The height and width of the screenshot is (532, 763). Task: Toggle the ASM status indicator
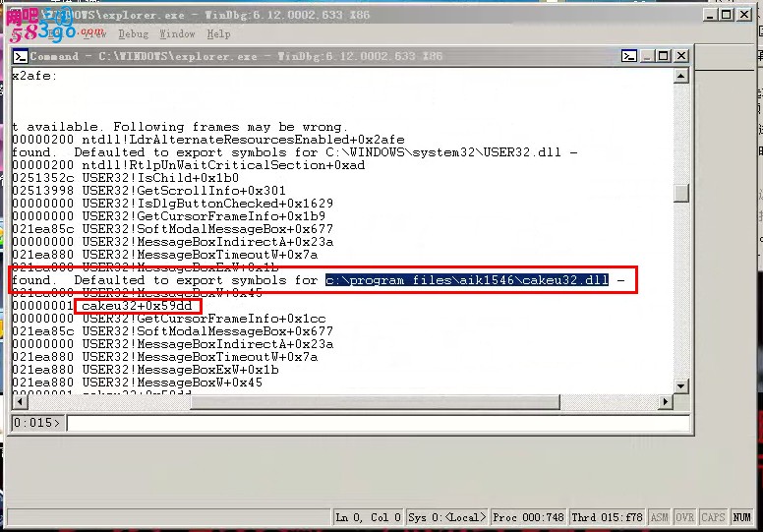pyautogui.click(x=659, y=517)
